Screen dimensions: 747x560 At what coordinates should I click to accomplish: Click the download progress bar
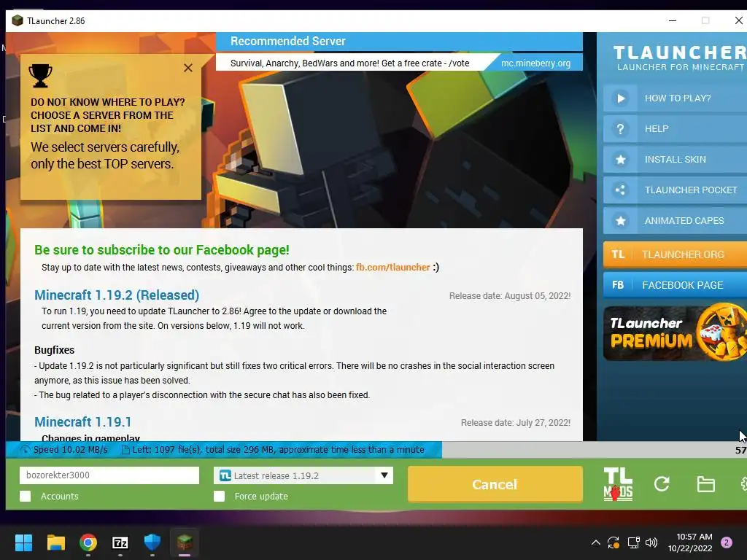(376, 449)
